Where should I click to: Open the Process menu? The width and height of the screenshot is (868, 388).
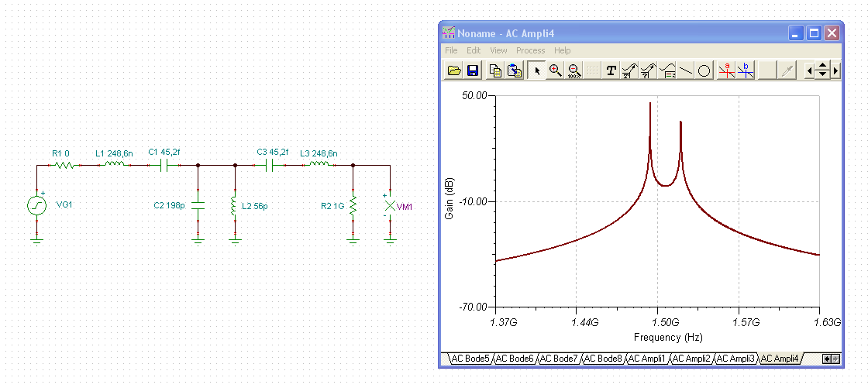[530, 50]
